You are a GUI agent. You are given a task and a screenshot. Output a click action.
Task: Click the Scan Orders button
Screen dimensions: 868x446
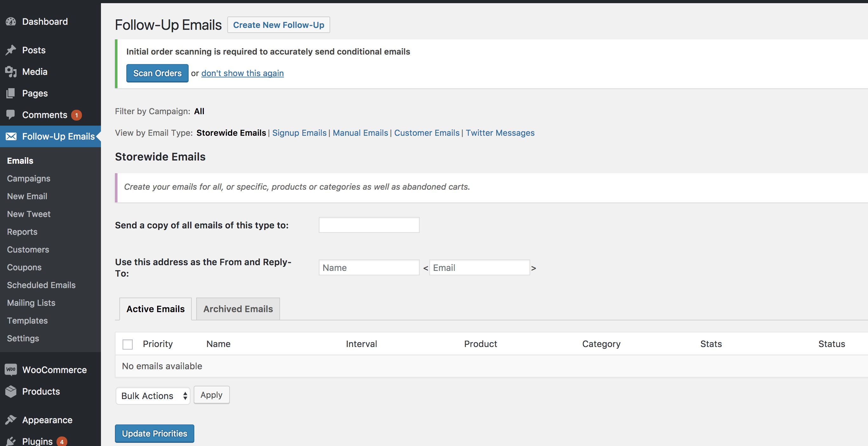tap(157, 72)
